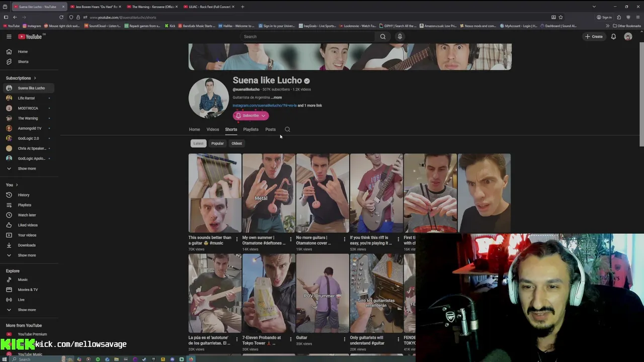Open The Warning subscription
Viewport: 644px width, 362px height.
[x=28, y=118]
